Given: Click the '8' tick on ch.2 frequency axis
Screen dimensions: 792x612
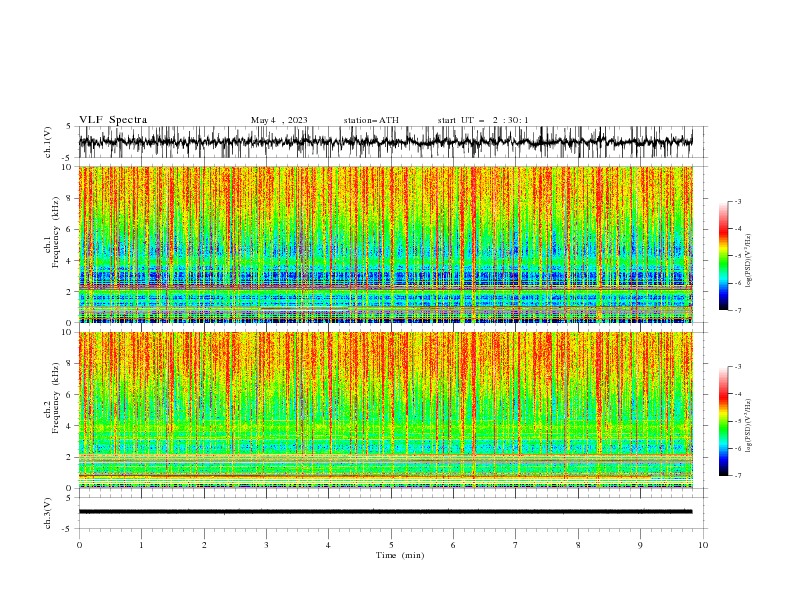Looking at the screenshot, I should [x=70, y=364].
